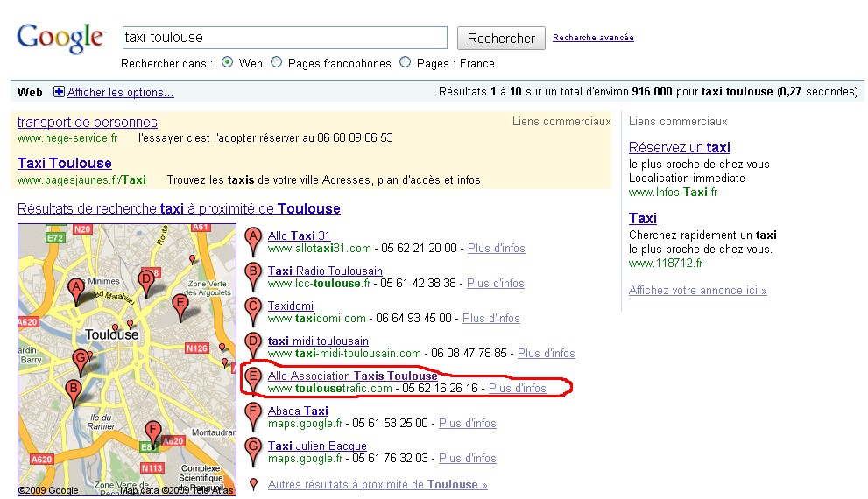Open Résultats de recherche taxi à proximité heading
The height and width of the screenshot is (499, 868).
(179, 209)
